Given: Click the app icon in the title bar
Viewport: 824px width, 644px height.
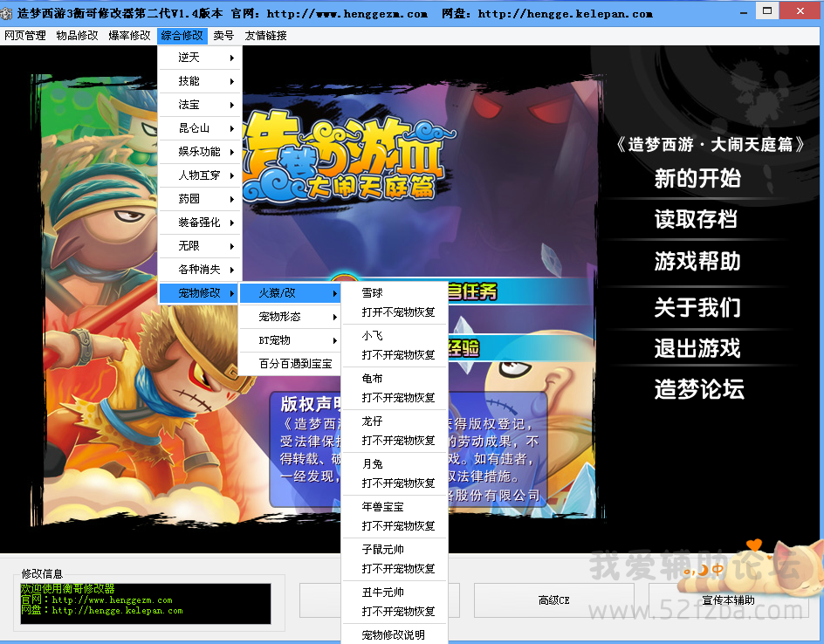Looking at the screenshot, I should click(6, 13).
